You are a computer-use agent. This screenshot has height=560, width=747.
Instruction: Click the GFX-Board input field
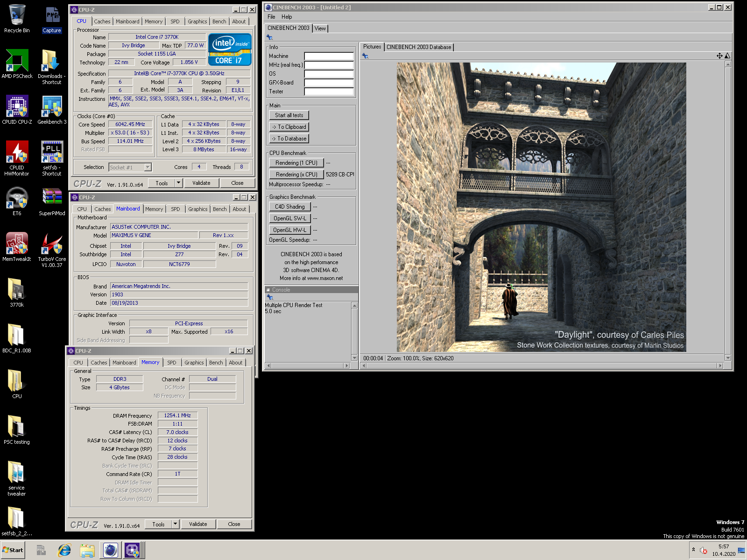pyautogui.click(x=329, y=83)
